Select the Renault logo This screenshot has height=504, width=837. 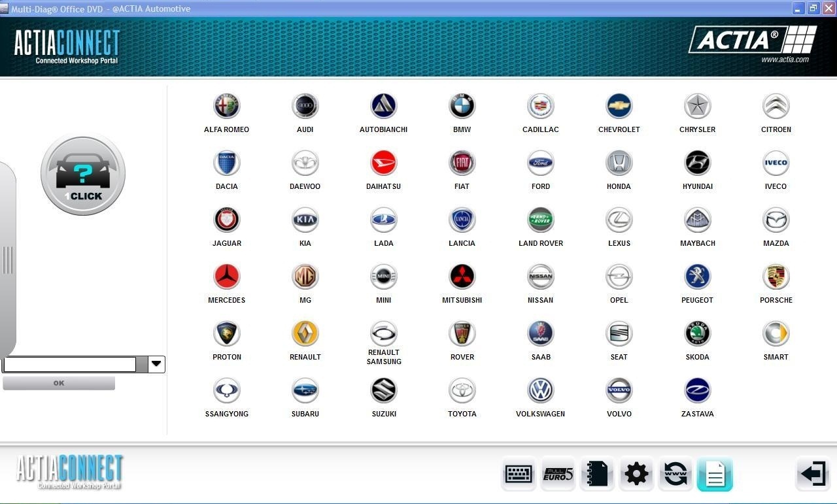click(x=305, y=333)
